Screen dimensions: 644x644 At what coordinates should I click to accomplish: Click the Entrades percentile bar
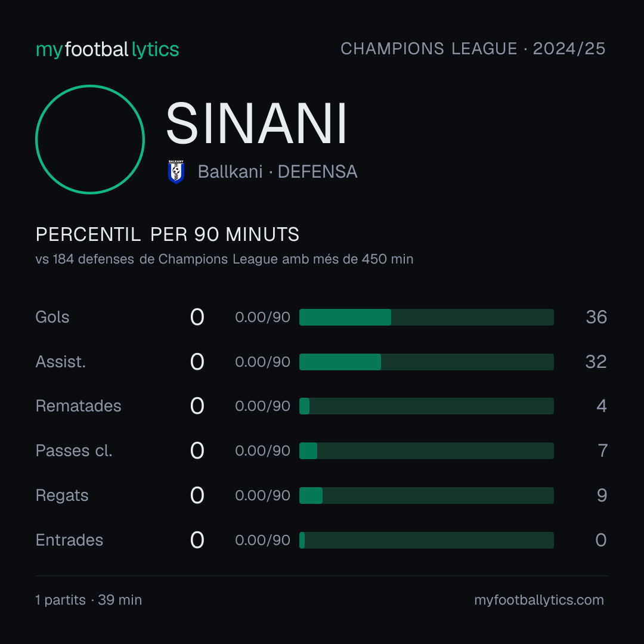tap(426, 540)
